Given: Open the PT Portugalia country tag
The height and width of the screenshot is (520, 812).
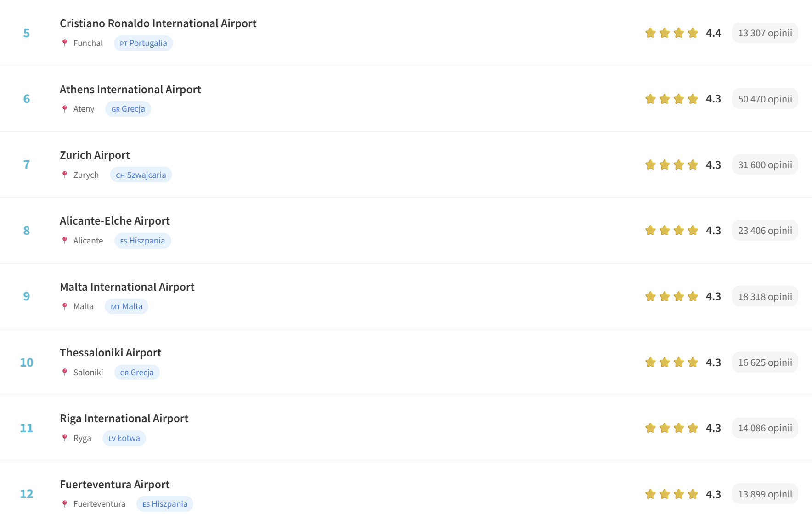Looking at the screenshot, I should pos(143,43).
